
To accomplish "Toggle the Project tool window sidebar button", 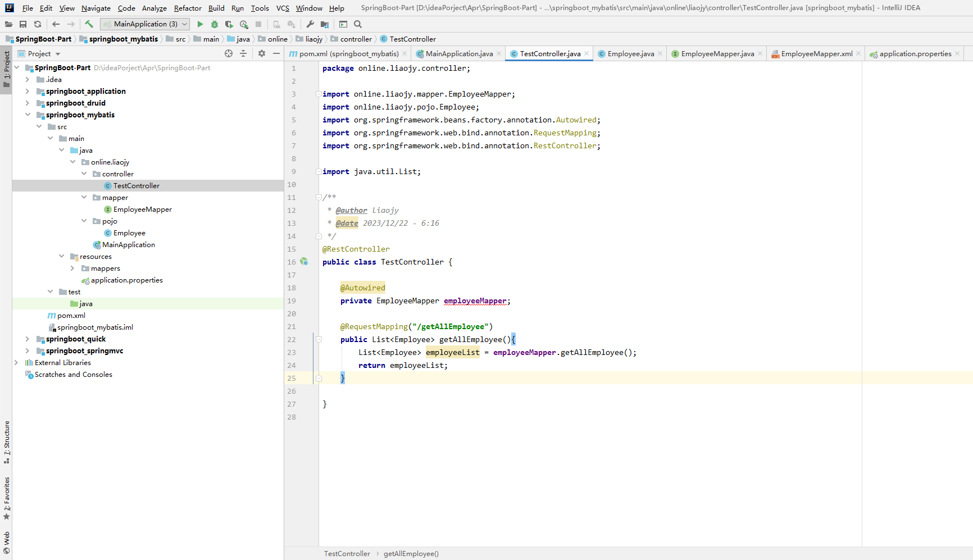I will tap(7, 70).
